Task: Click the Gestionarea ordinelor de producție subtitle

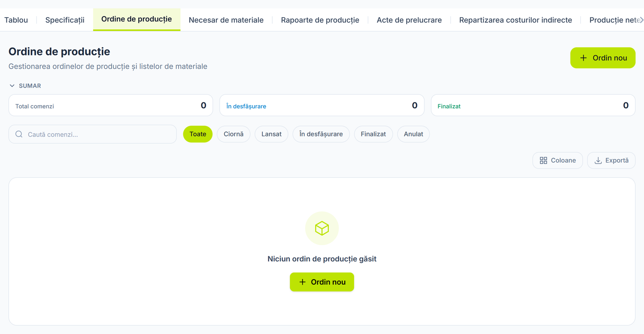Action: click(x=108, y=67)
